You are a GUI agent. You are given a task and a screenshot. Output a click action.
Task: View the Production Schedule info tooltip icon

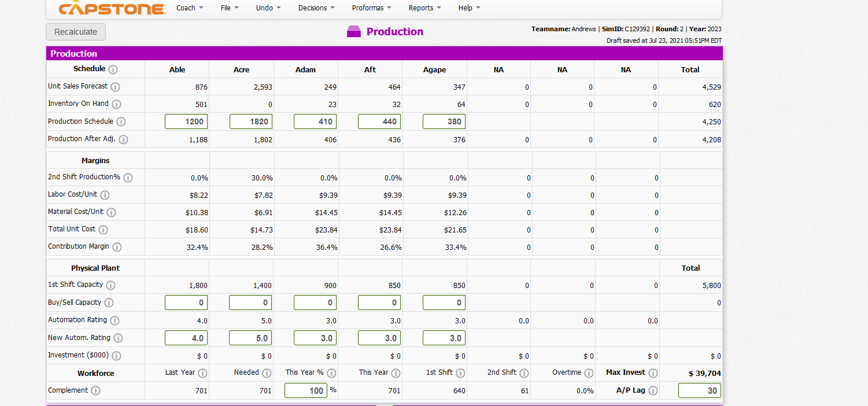pos(121,121)
